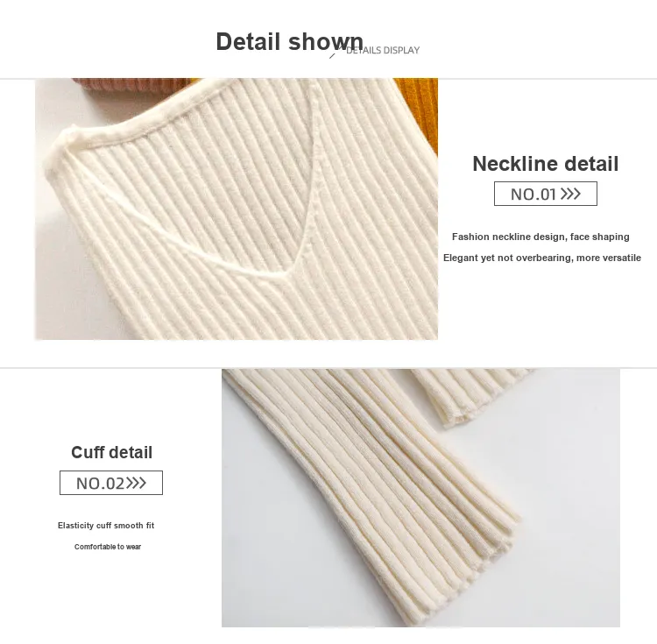
Task: Select the NO.02 outlined box
Action: coord(111,483)
